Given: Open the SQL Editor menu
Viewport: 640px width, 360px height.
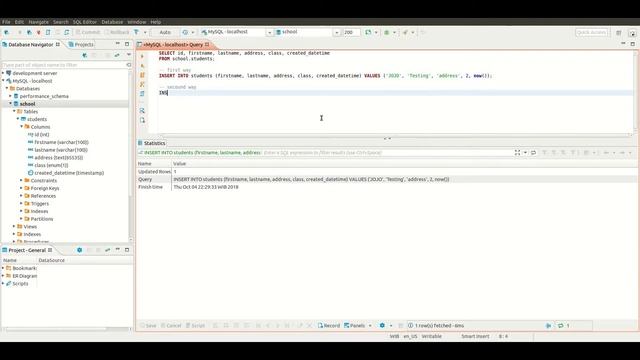Looking at the screenshot, I should [x=84, y=22].
